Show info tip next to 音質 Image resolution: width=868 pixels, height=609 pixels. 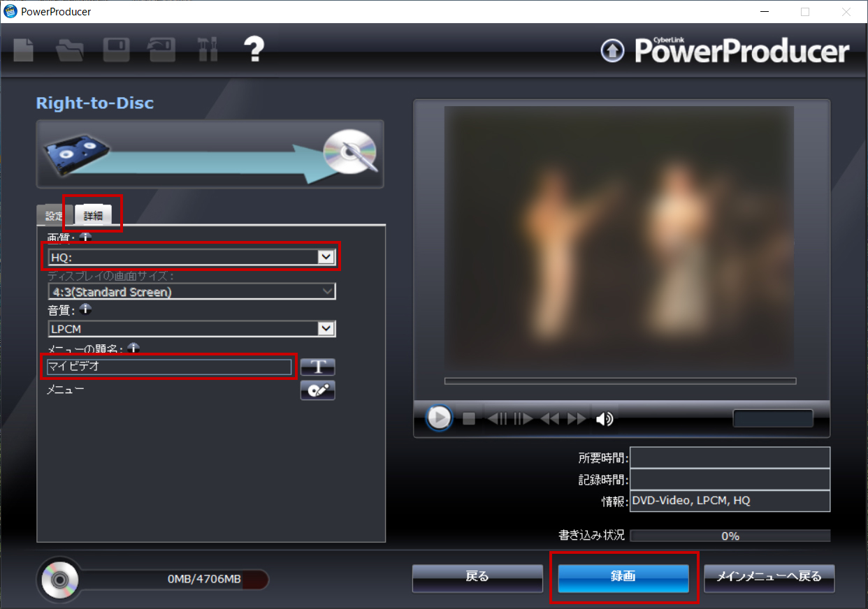(x=85, y=309)
